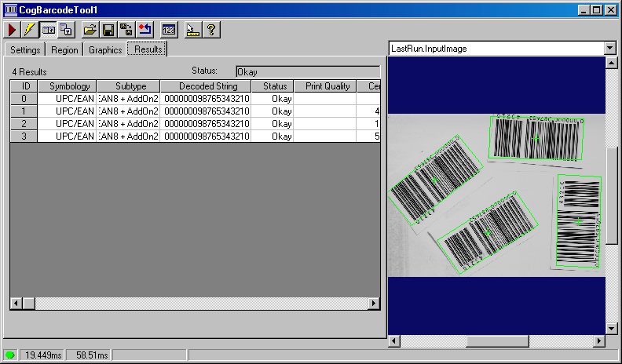Image resolution: width=622 pixels, height=364 pixels.
Task: Open help with the yellow question mark icon
Action: 211,30
